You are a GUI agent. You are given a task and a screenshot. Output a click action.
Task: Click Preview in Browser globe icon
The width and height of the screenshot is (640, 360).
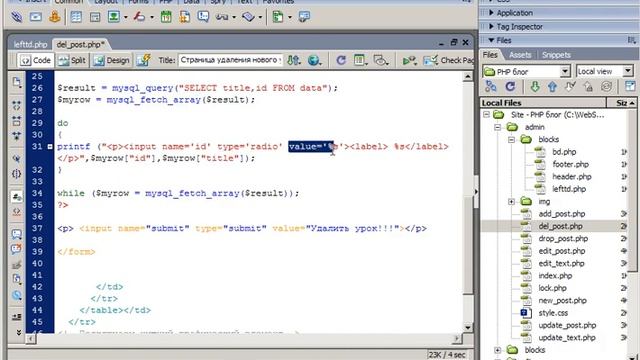314,61
